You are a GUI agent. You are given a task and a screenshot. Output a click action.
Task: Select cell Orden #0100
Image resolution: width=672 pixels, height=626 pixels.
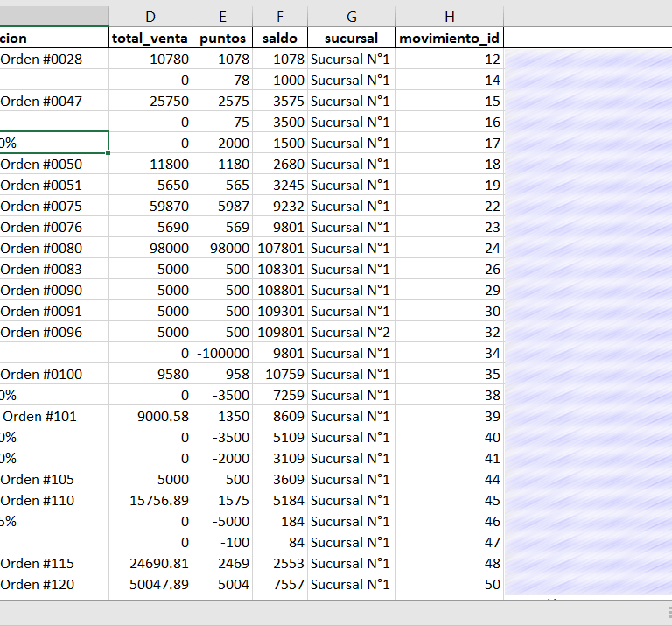[54, 374]
